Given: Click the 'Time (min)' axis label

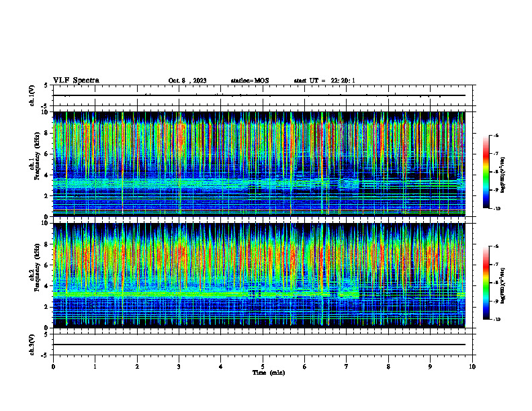Looking at the screenshot, I should click(269, 373).
